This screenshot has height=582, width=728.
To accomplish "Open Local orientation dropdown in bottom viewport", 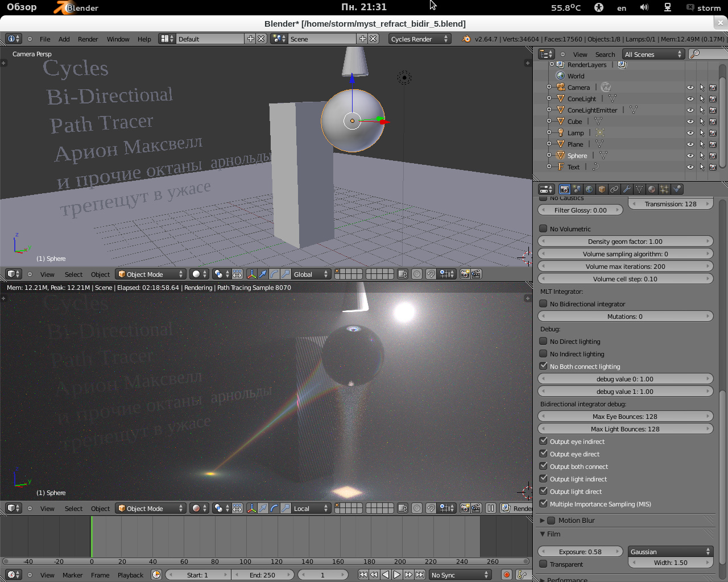I will [x=312, y=508].
